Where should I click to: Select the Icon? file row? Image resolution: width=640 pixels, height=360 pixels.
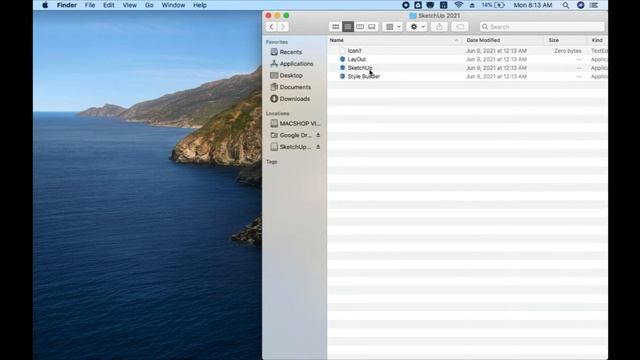click(x=467, y=51)
